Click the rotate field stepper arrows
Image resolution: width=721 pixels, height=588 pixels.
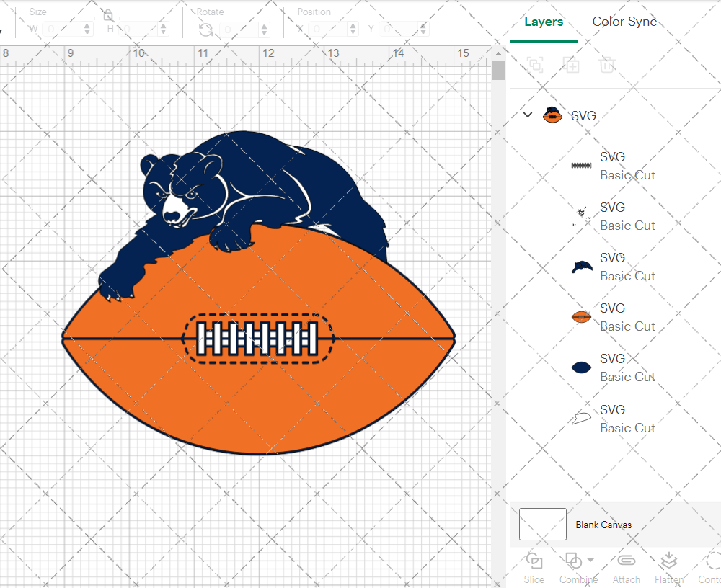[264, 30]
